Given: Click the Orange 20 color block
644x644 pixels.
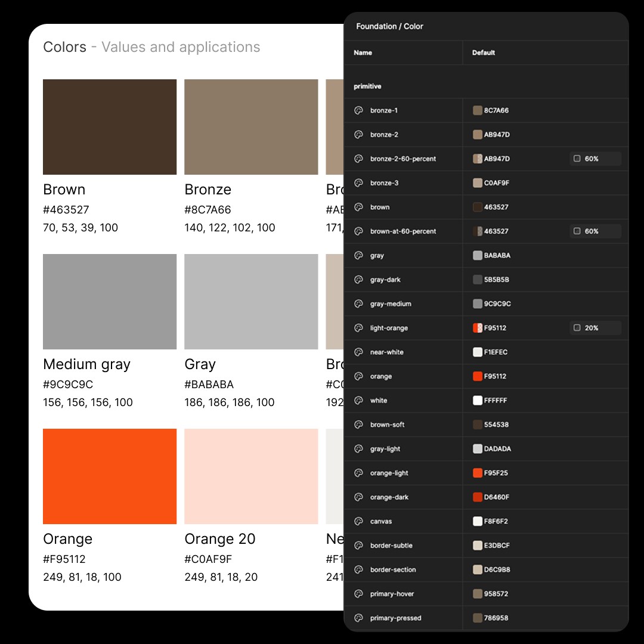Looking at the screenshot, I should (x=251, y=476).
